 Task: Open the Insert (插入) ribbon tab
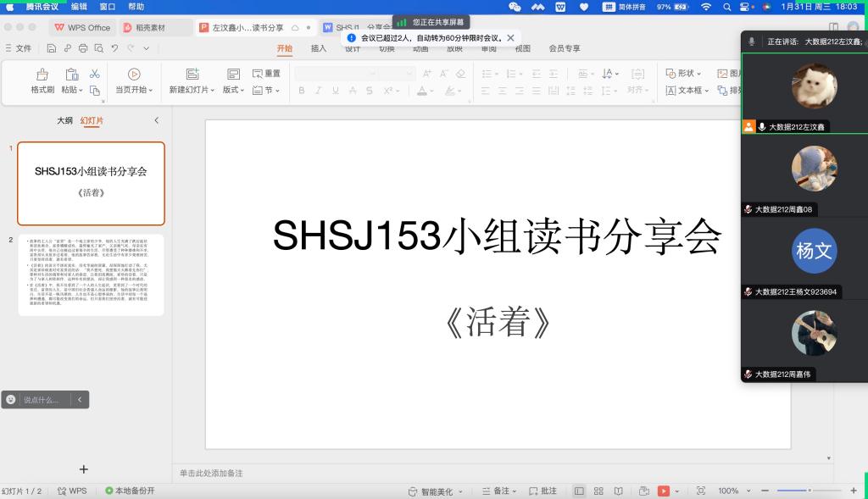(319, 49)
